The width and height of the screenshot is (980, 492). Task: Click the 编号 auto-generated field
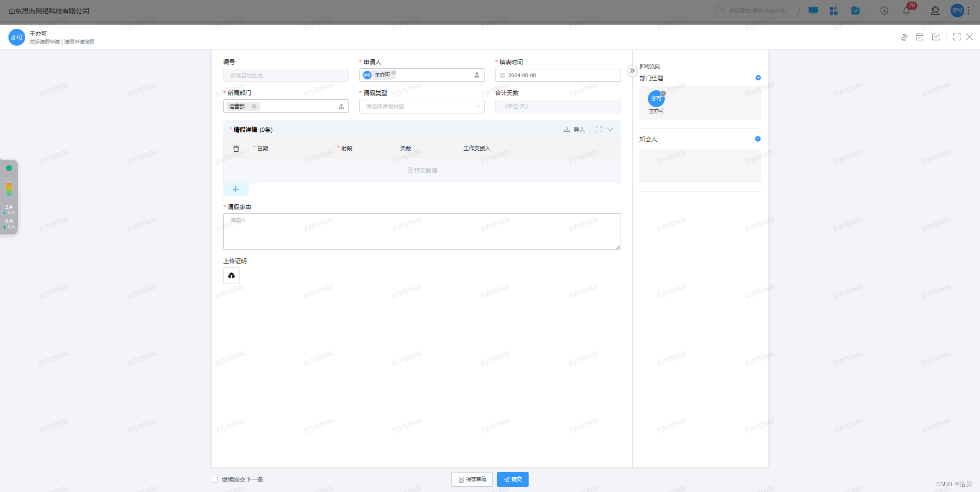tap(286, 75)
